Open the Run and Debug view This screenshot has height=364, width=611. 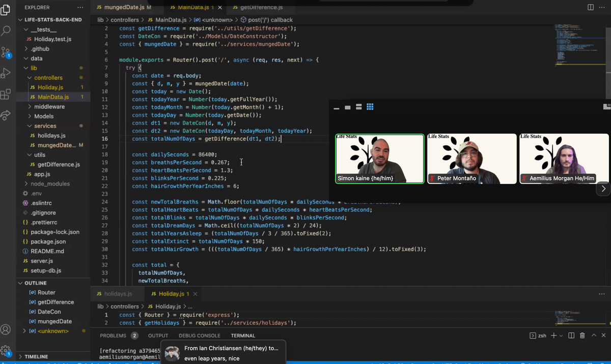tap(6, 73)
